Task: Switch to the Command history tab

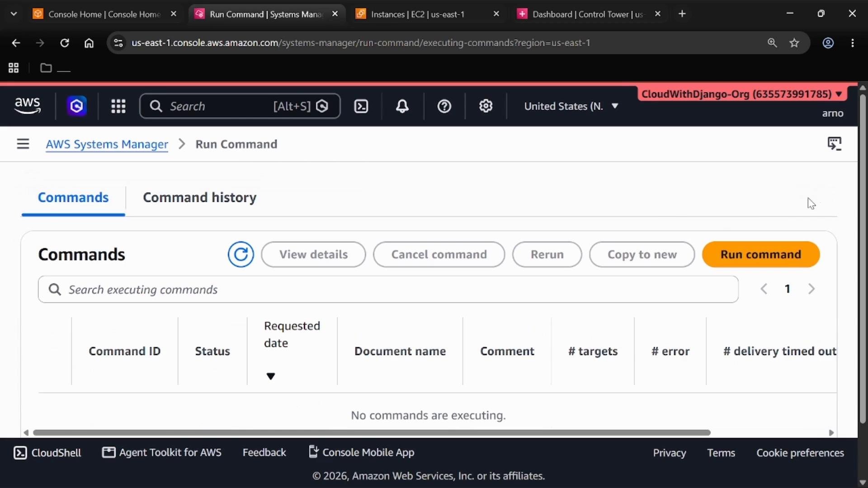Action: pyautogui.click(x=199, y=197)
